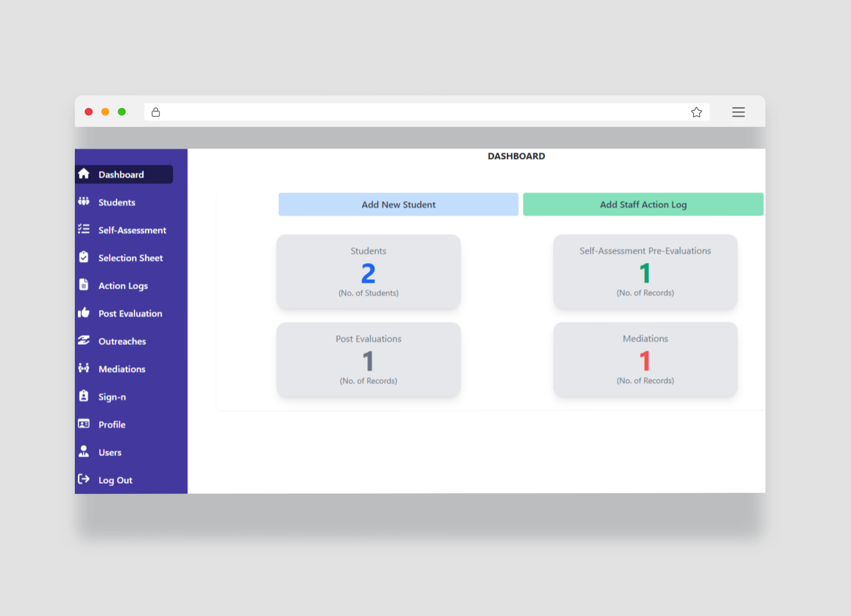Bookmark page with the star icon
Screen dimensions: 851x616
696,112
